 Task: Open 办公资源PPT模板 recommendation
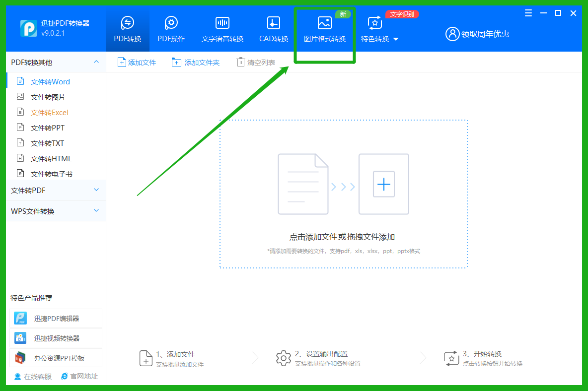[x=56, y=358]
